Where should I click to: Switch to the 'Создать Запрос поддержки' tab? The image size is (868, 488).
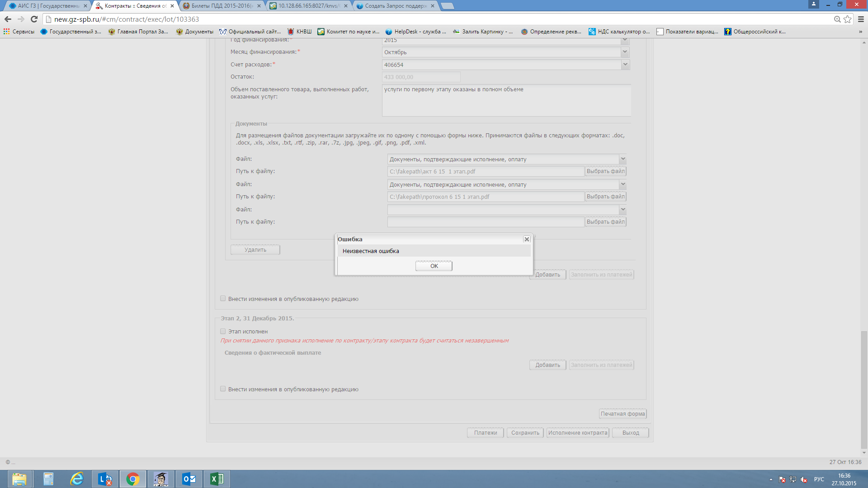pos(395,6)
